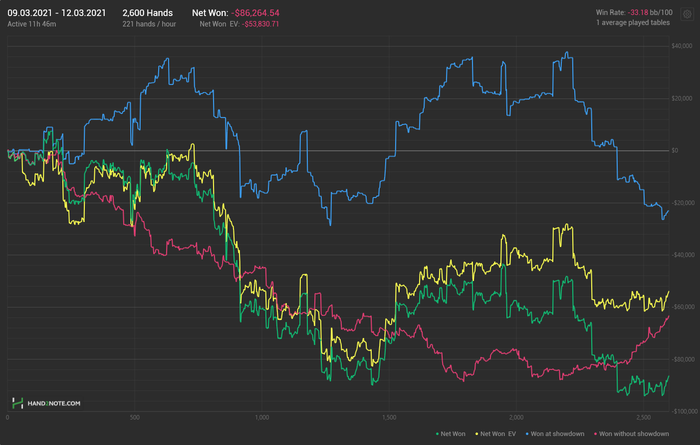Click the 1 average played tables text
This screenshot has width=700, height=445.
coord(651,23)
